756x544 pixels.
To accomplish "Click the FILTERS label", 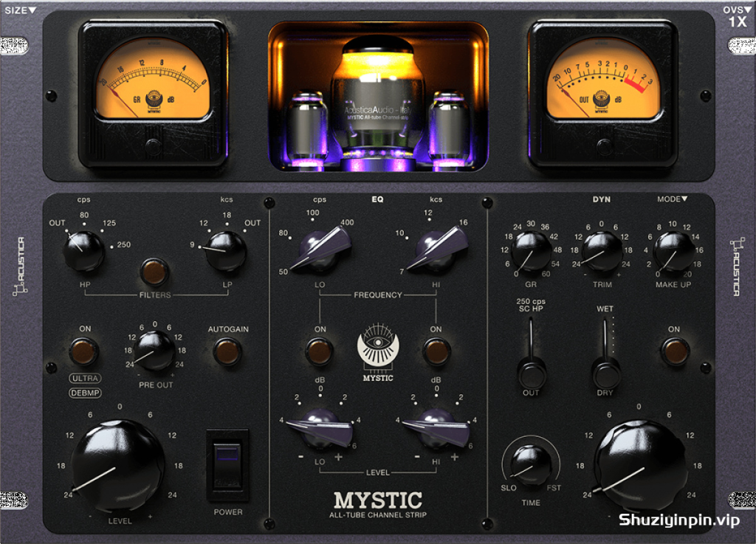I will coord(155,295).
